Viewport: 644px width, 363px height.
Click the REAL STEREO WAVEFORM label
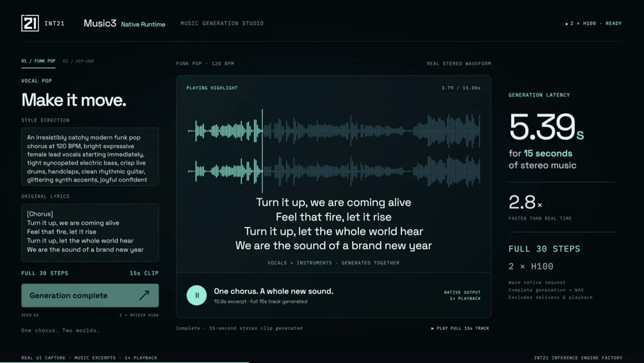pyautogui.click(x=459, y=63)
